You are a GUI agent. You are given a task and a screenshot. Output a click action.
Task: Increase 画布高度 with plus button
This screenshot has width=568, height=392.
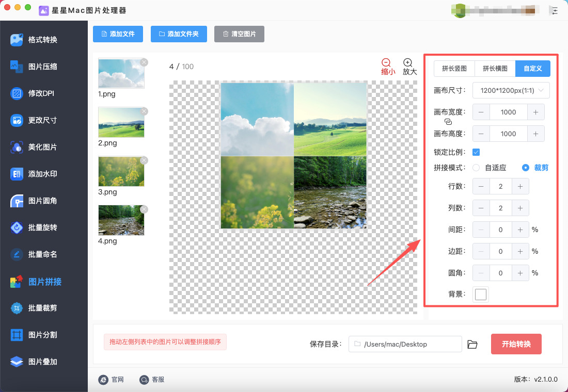coord(536,134)
